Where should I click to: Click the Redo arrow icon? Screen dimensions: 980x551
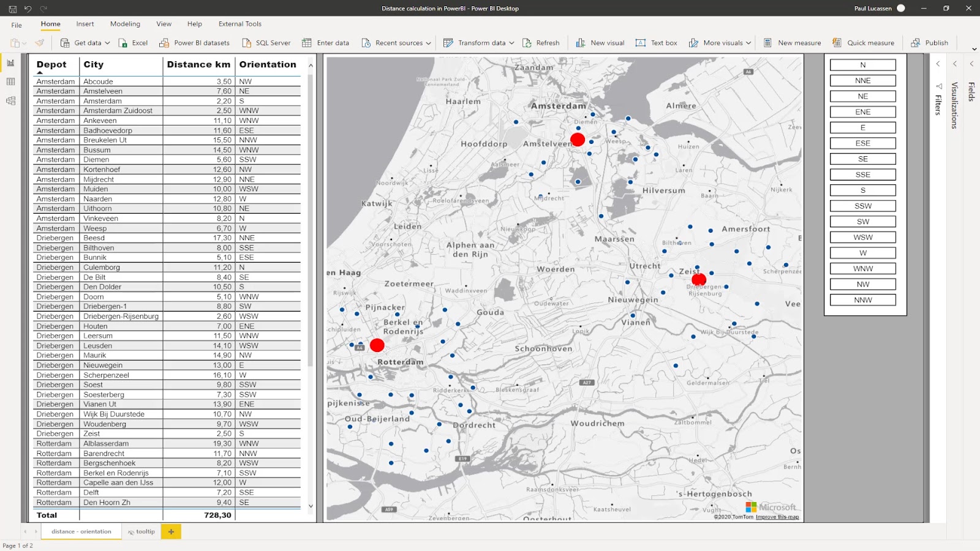point(43,9)
